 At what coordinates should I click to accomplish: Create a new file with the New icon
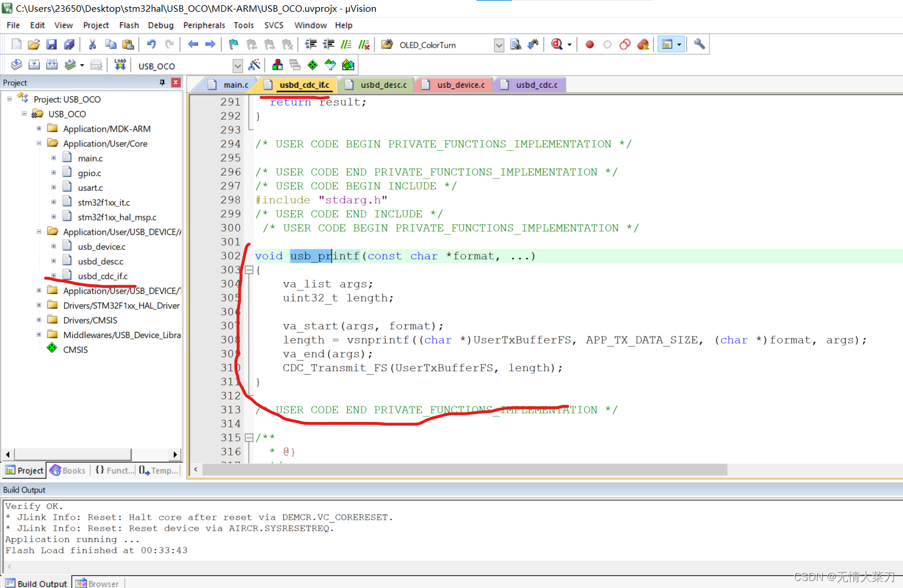16,44
